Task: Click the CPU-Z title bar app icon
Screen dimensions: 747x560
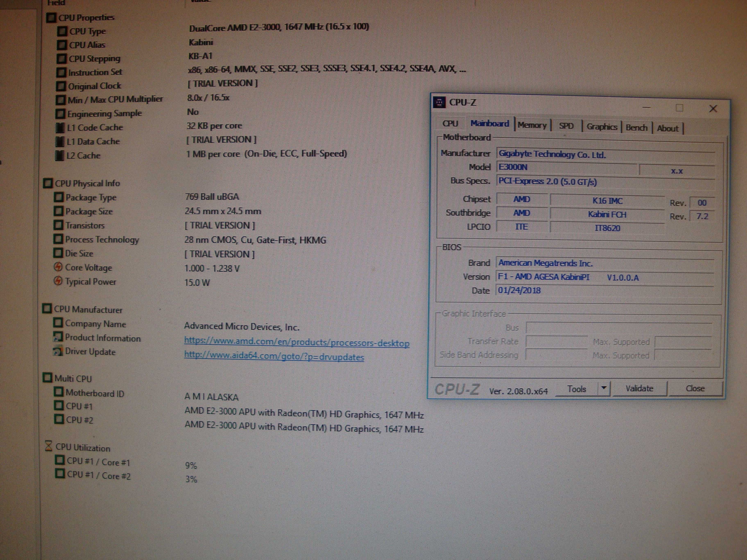Action: [x=439, y=103]
